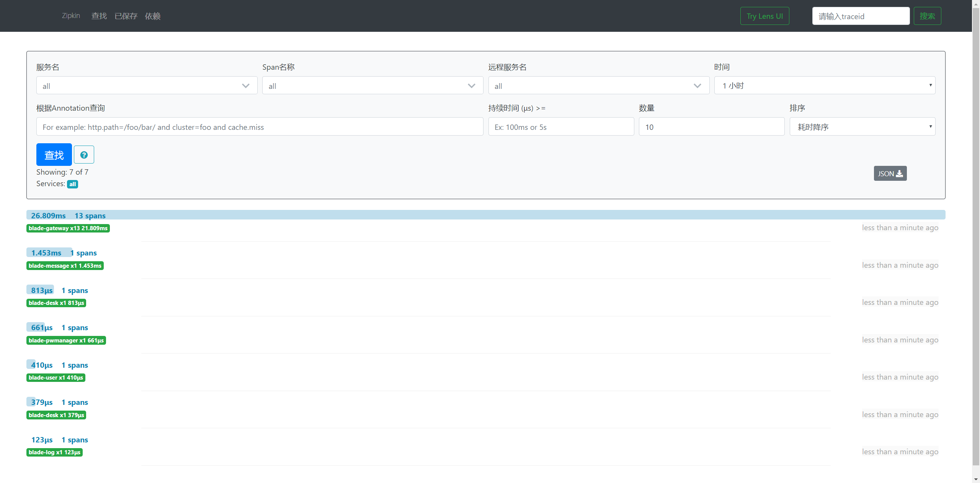Focus the traceid input field

861,16
